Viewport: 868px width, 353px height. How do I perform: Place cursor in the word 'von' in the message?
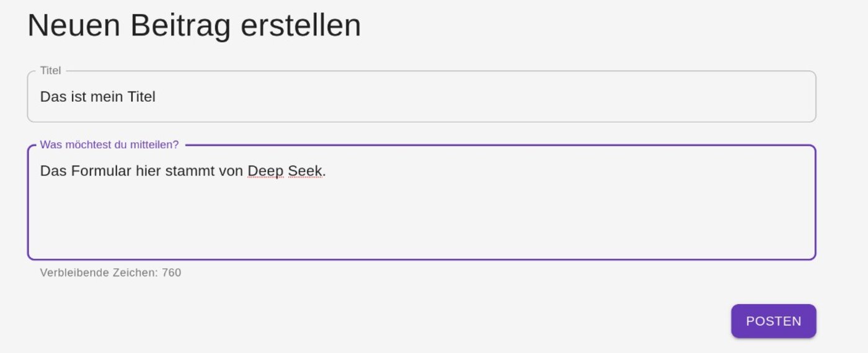231,171
